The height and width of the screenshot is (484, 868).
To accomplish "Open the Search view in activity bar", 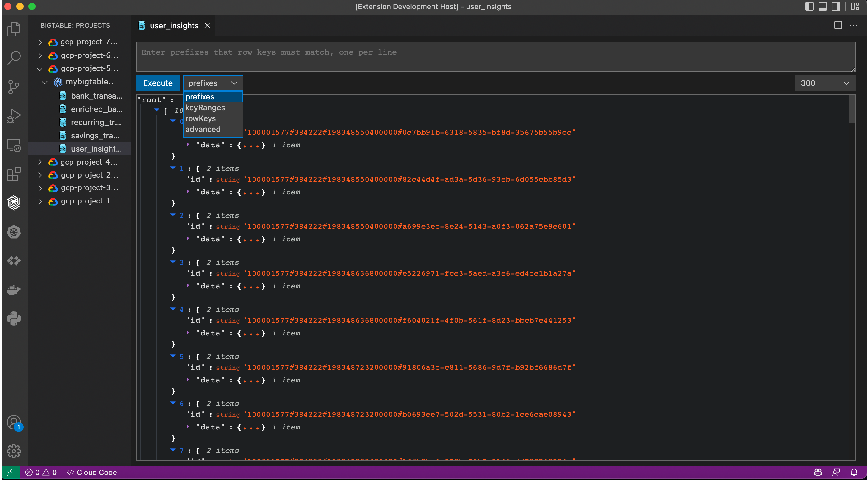I will (x=14, y=58).
